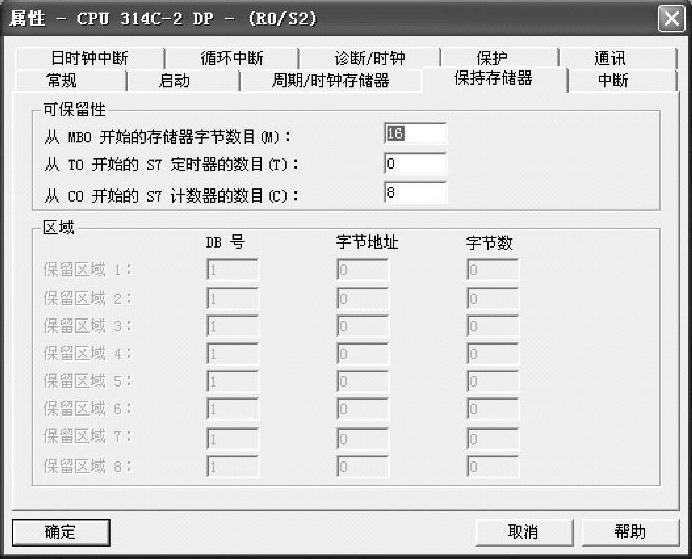Click 字节数 field for 保留区域 2
This screenshot has height=559, width=692.
point(493,299)
